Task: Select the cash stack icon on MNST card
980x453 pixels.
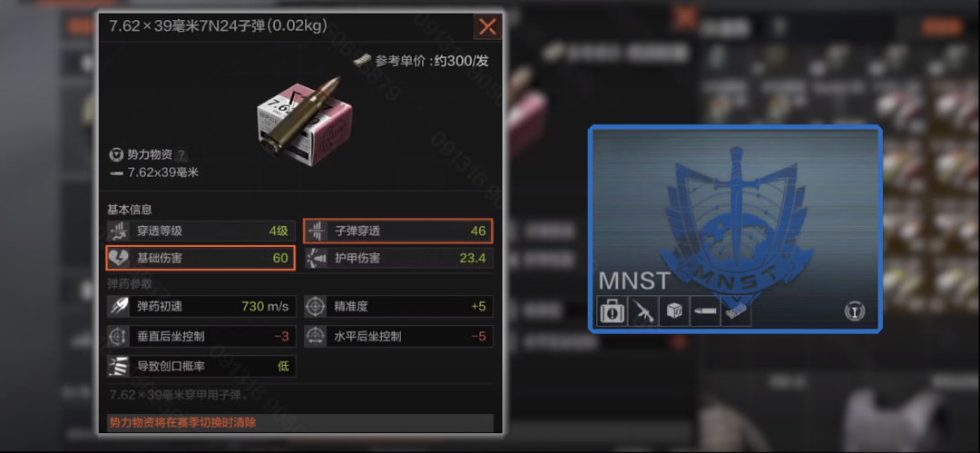Action: pos(736,311)
